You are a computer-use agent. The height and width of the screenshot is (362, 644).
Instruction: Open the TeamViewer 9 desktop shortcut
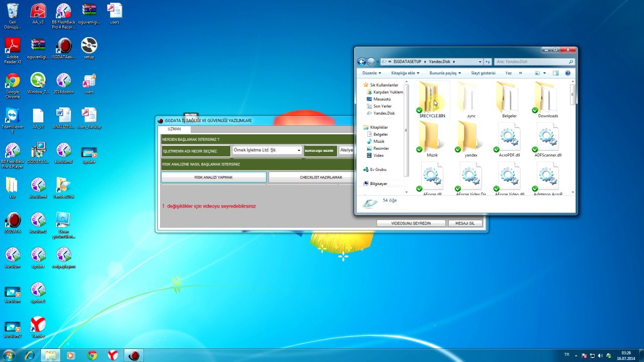(13, 121)
